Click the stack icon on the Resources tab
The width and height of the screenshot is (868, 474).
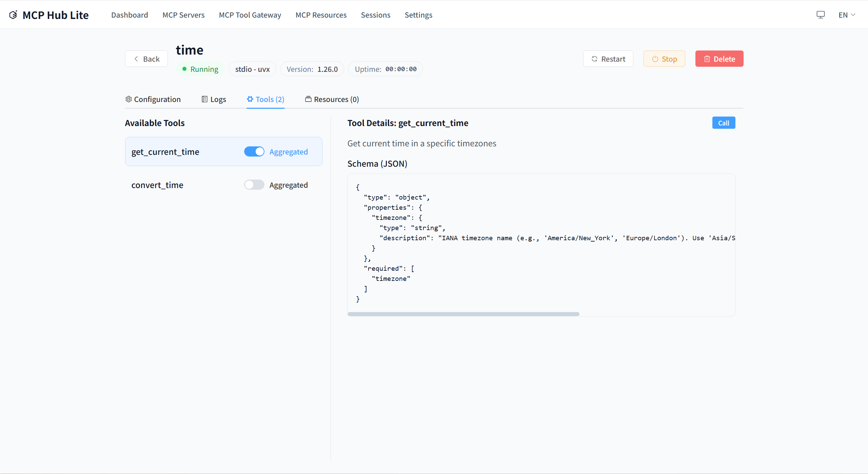(x=308, y=99)
